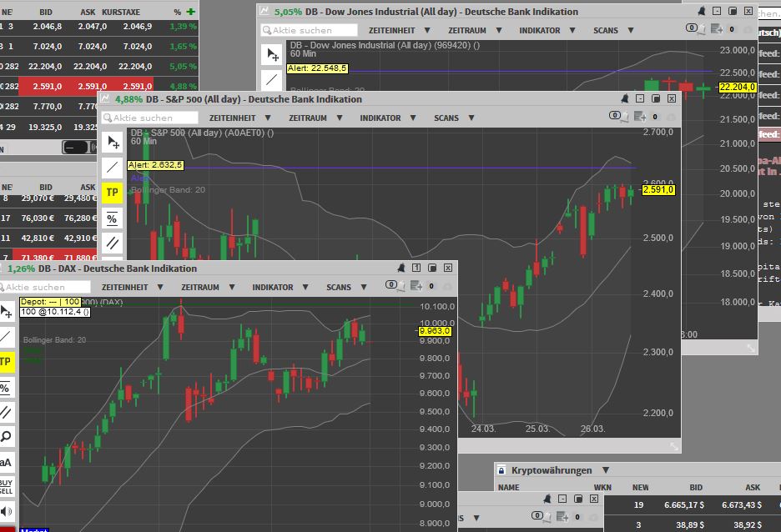Select the crosshair cursor tool in Dow Jones chart

(x=272, y=55)
